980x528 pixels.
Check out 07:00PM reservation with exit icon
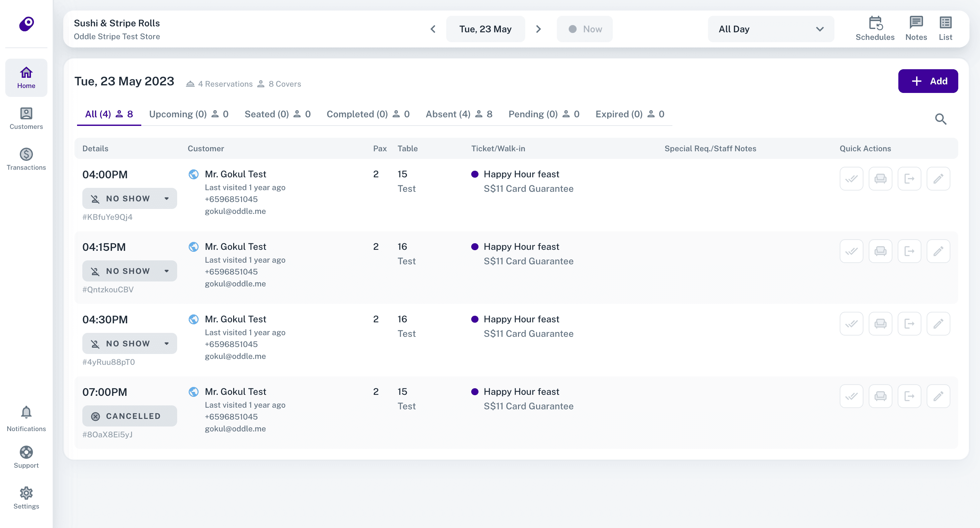[x=909, y=396]
